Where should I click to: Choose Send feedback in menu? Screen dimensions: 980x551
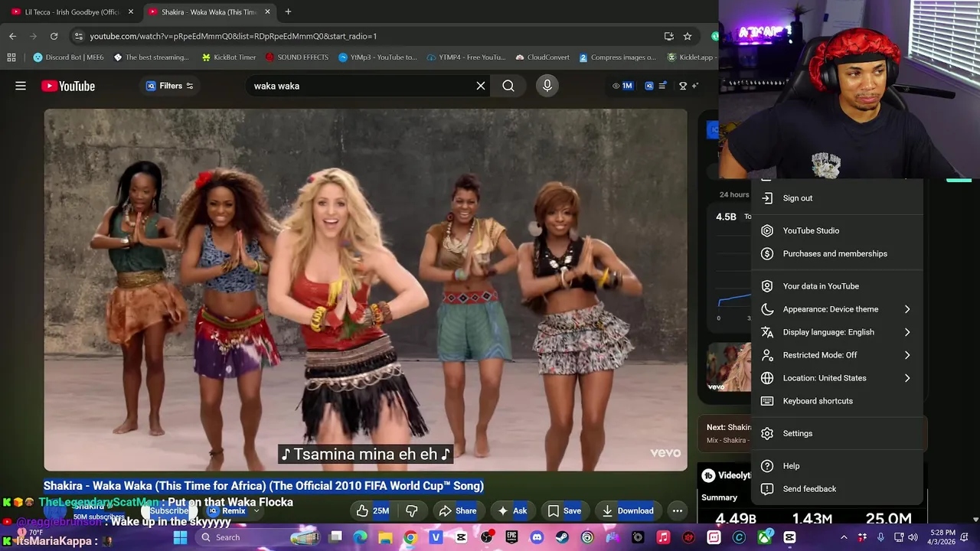coord(837,489)
